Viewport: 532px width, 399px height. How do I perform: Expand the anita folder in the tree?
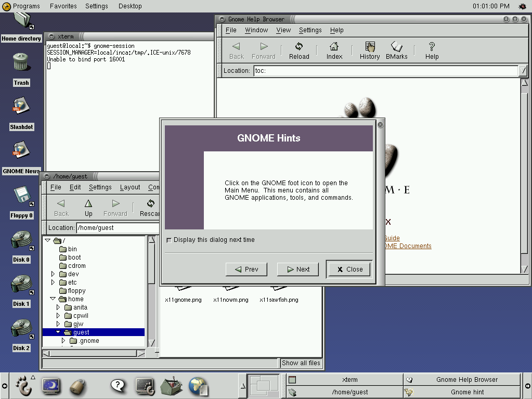click(x=58, y=307)
